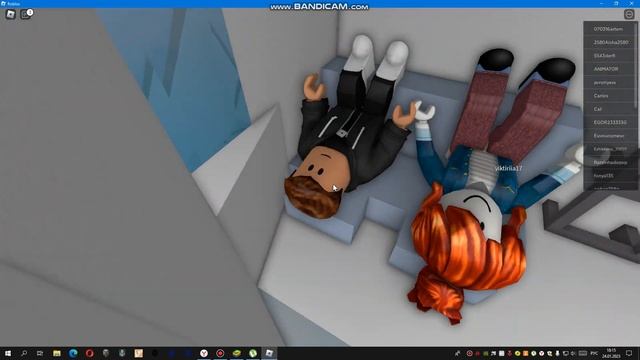Open Bandicam recorder taskbar icon
The width and height of the screenshot is (640, 360).
[220, 353]
